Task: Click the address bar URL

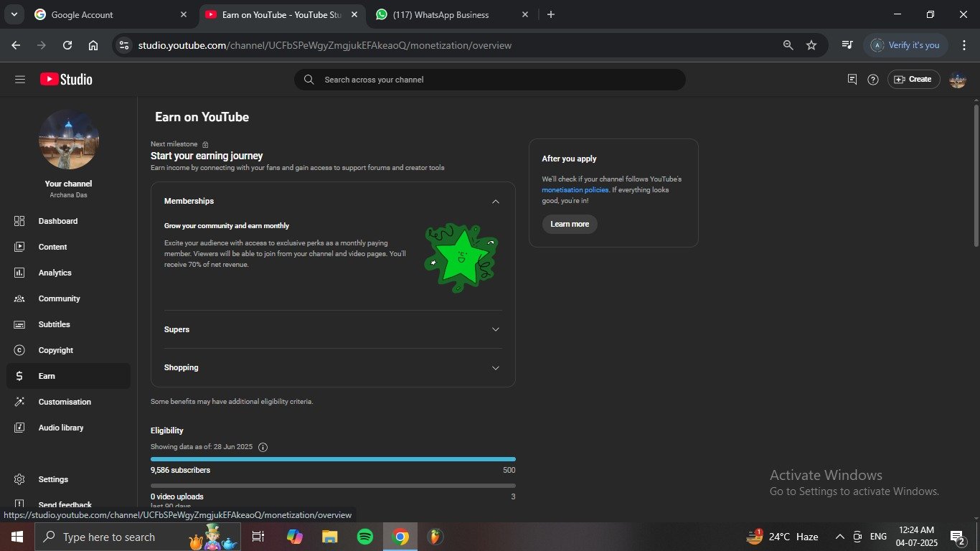Action: coord(325,45)
